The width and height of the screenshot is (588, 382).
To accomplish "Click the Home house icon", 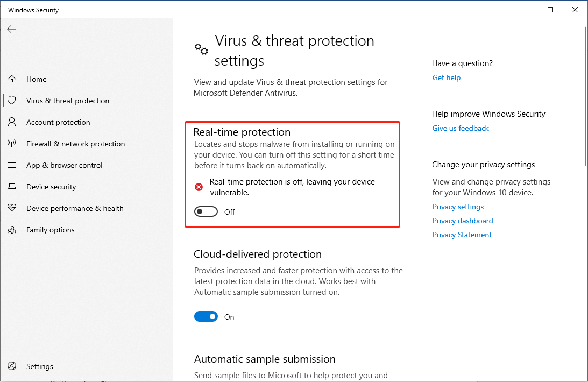I will click(x=12, y=79).
